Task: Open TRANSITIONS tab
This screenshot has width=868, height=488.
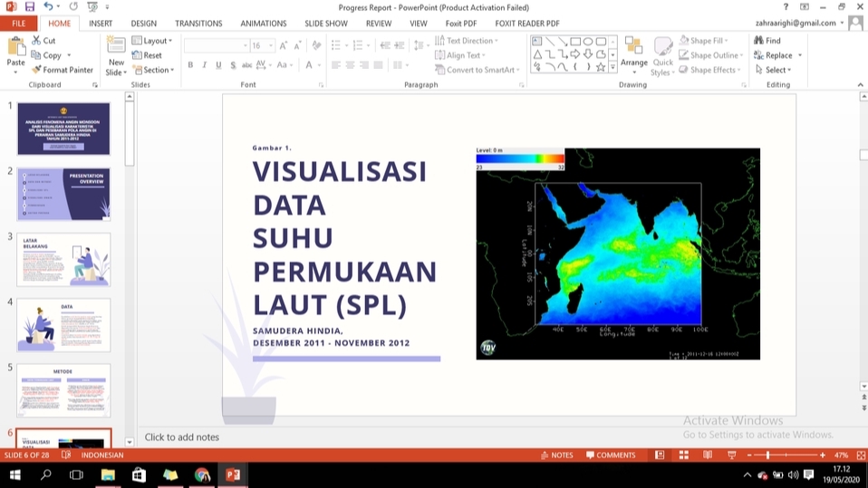Action: 198,24
